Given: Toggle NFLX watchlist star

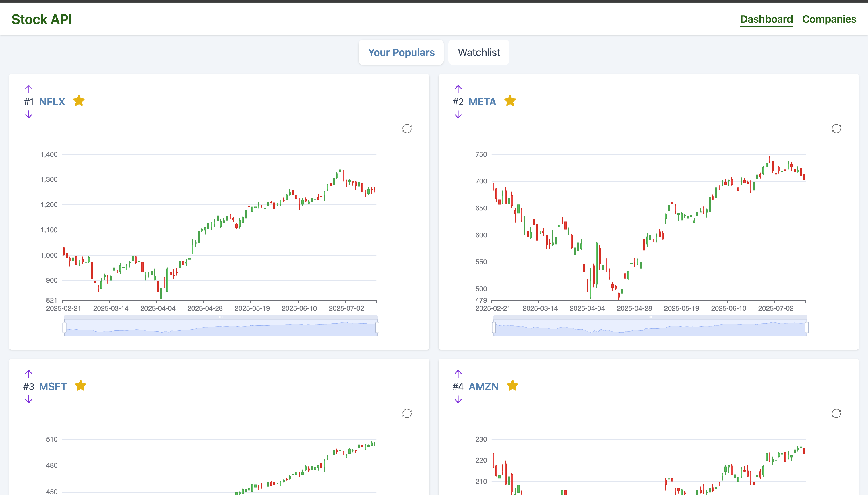Looking at the screenshot, I should tap(79, 101).
